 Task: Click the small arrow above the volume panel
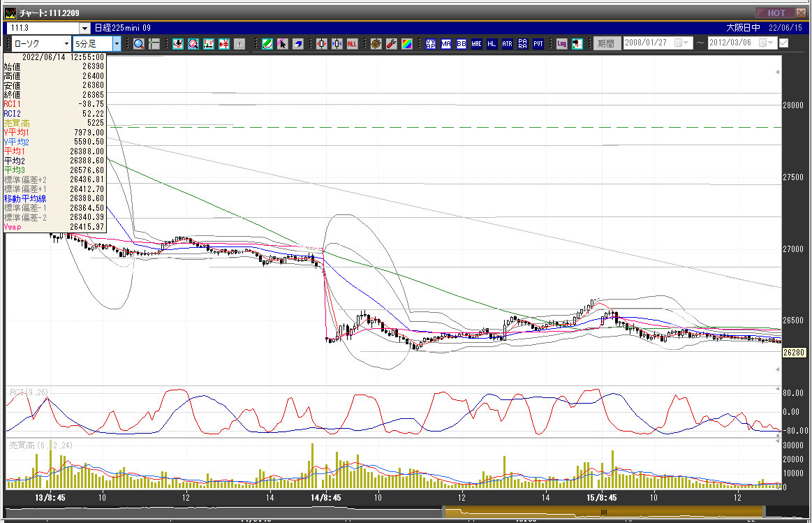click(777, 441)
